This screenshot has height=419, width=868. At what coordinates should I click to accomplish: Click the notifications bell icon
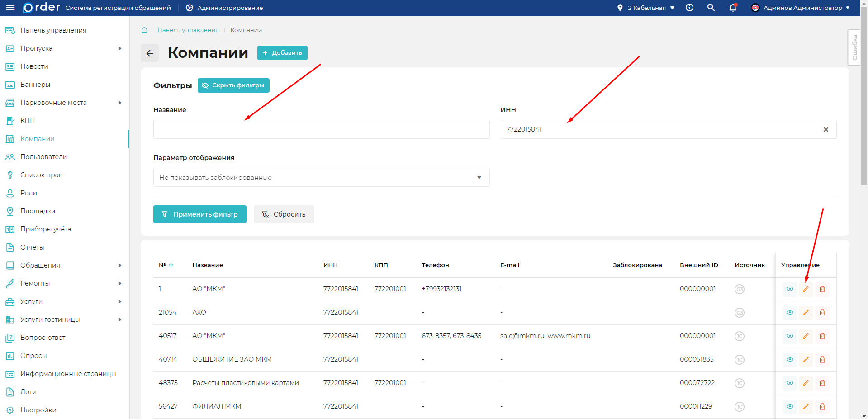pyautogui.click(x=733, y=8)
